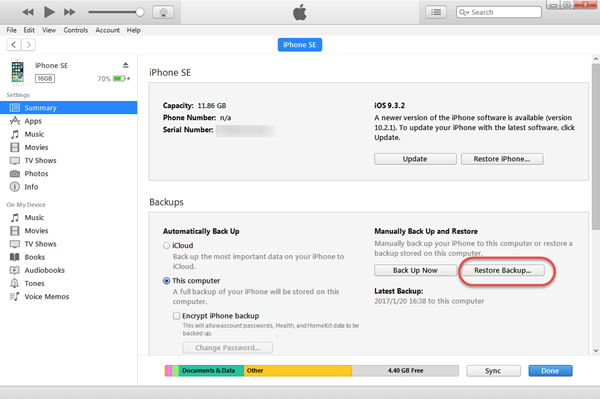Click Restore Backup... button
This screenshot has height=399, width=600.
tap(503, 270)
